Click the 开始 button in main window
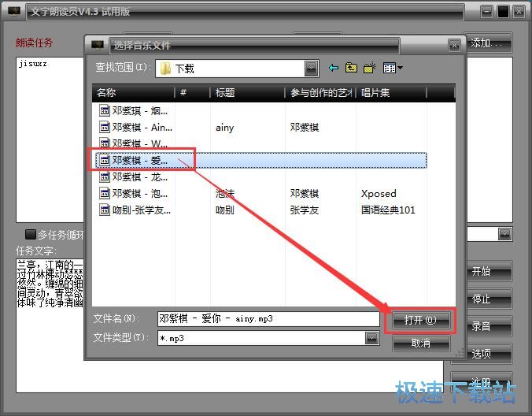This screenshot has height=416, width=532. [x=489, y=271]
